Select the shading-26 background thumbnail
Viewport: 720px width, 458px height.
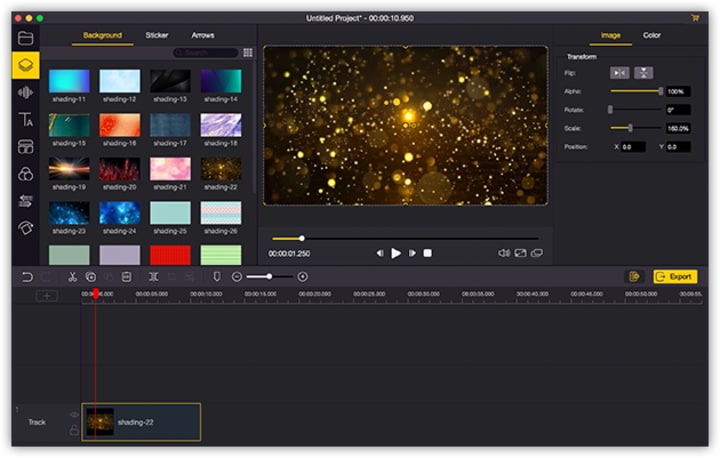pyautogui.click(x=220, y=213)
